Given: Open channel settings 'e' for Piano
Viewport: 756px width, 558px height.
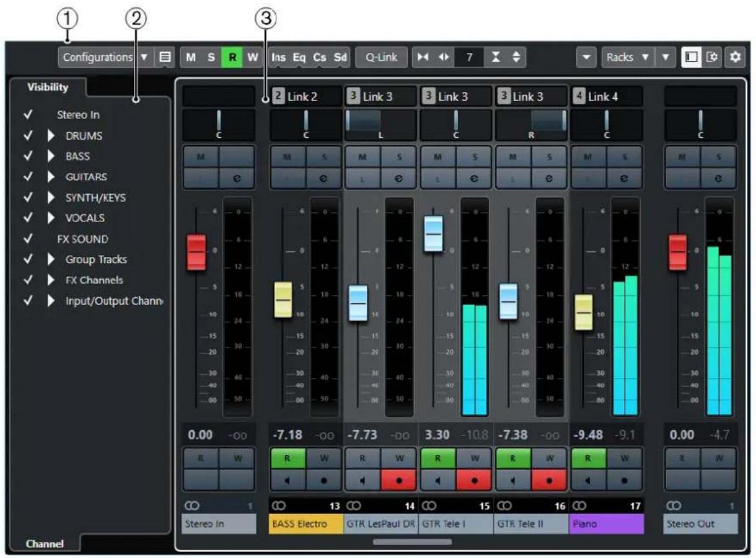Looking at the screenshot, I should tap(624, 179).
